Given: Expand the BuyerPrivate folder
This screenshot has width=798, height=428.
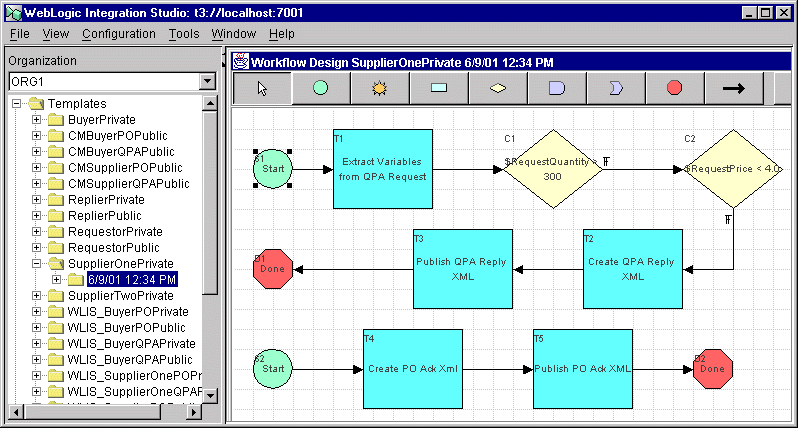Looking at the screenshot, I should [36, 120].
